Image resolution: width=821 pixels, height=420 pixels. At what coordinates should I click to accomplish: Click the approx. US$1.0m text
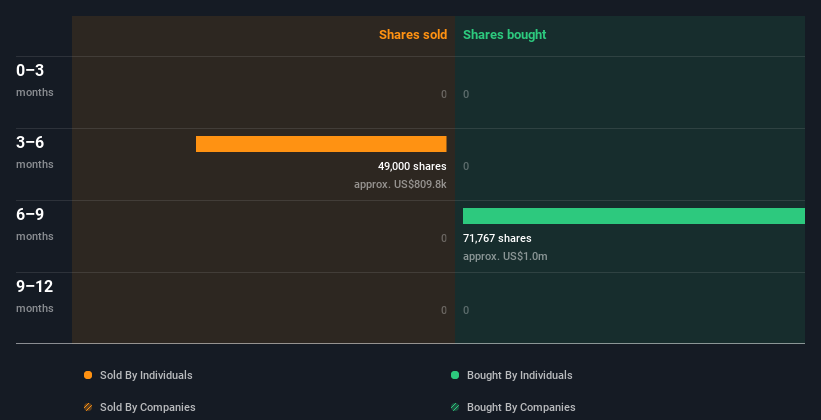click(505, 257)
